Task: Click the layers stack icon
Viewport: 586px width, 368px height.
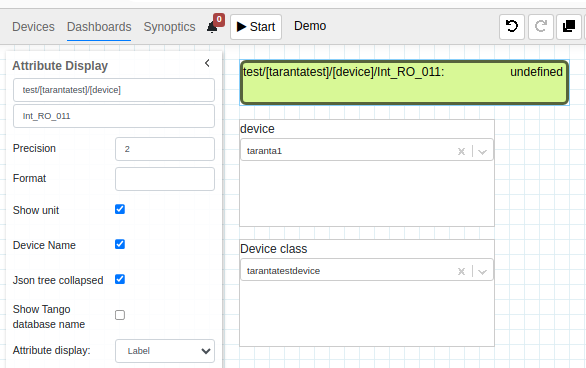Action: (x=568, y=27)
